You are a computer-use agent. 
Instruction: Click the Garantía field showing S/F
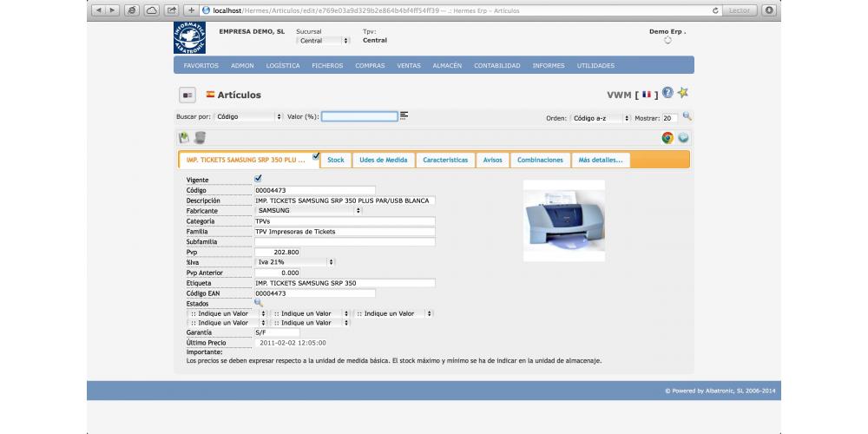[278, 332]
